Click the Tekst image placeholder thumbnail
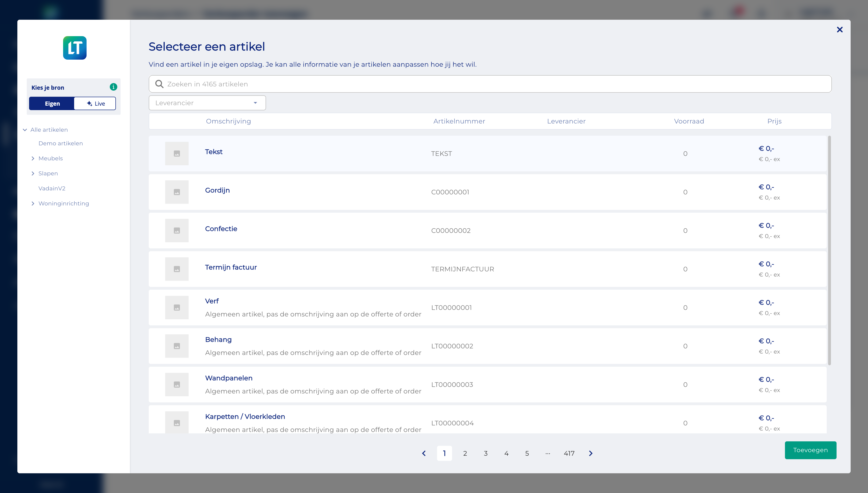Viewport: 868px width, 493px height. [x=177, y=153]
